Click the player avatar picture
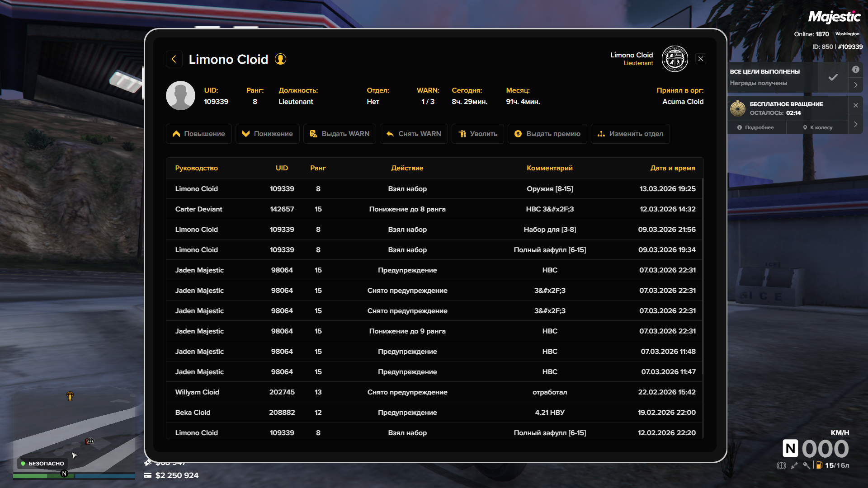Image resolution: width=868 pixels, height=488 pixels. [180, 96]
